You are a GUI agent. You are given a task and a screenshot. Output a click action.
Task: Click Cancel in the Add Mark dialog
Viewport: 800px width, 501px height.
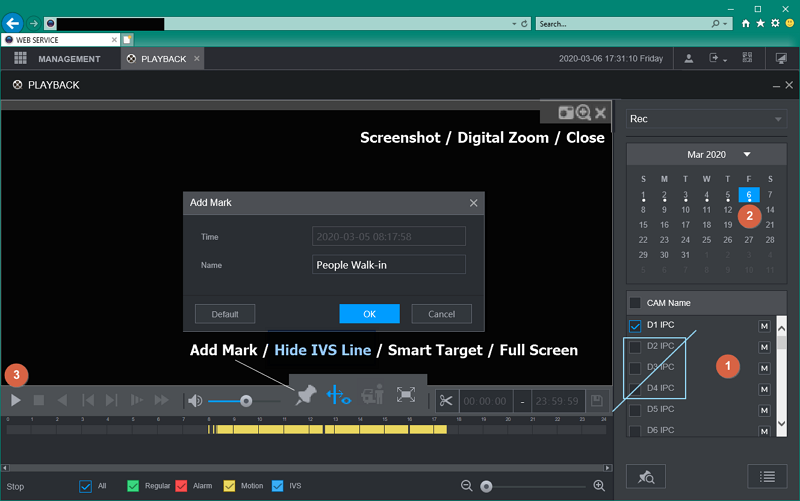coord(441,314)
